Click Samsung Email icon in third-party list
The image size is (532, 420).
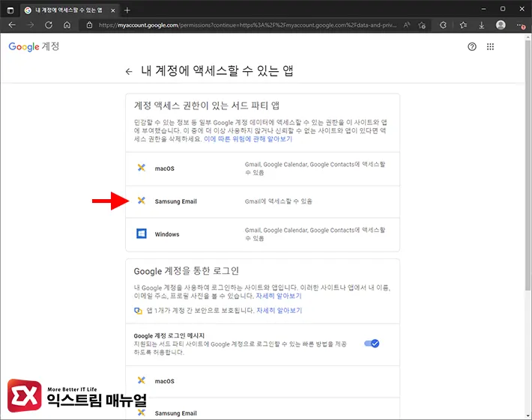click(x=142, y=201)
